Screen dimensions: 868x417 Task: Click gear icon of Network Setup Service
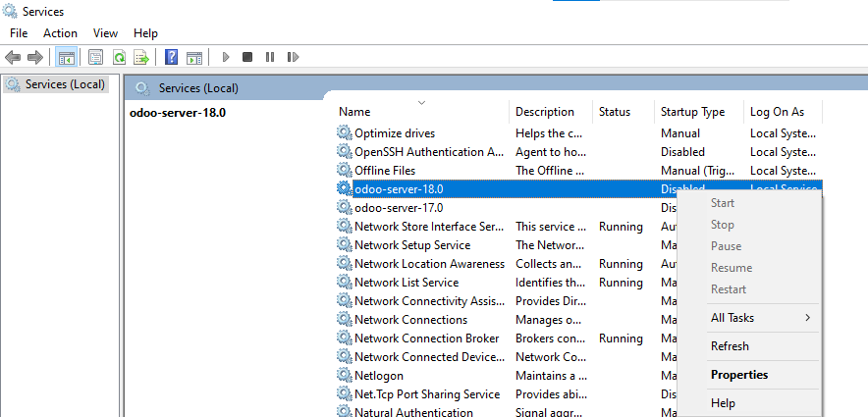click(345, 245)
